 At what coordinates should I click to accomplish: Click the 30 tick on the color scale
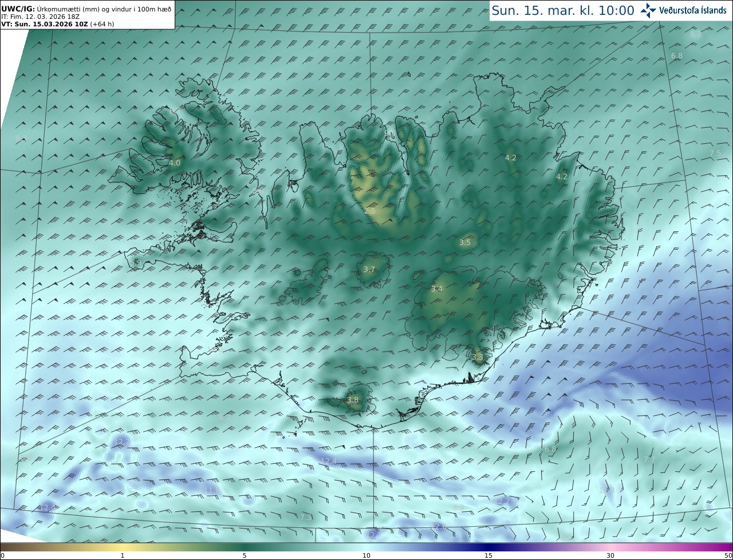pos(610,555)
